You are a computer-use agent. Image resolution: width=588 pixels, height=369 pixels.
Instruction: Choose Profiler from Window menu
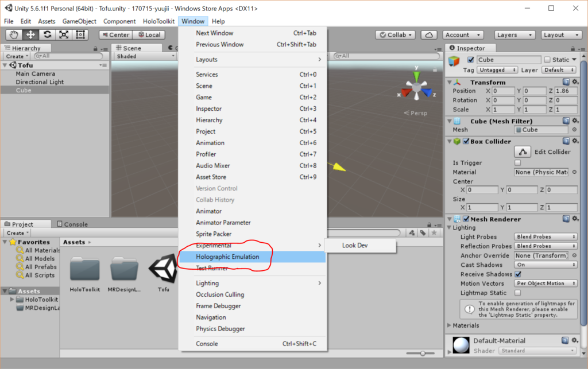253,154
